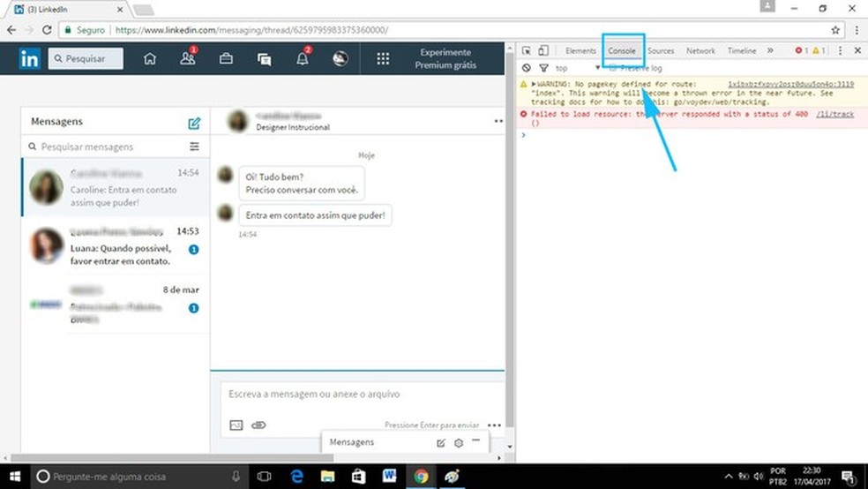This screenshot has height=489, width=868.
Task: Switch to the Sources tab
Action: point(661,50)
